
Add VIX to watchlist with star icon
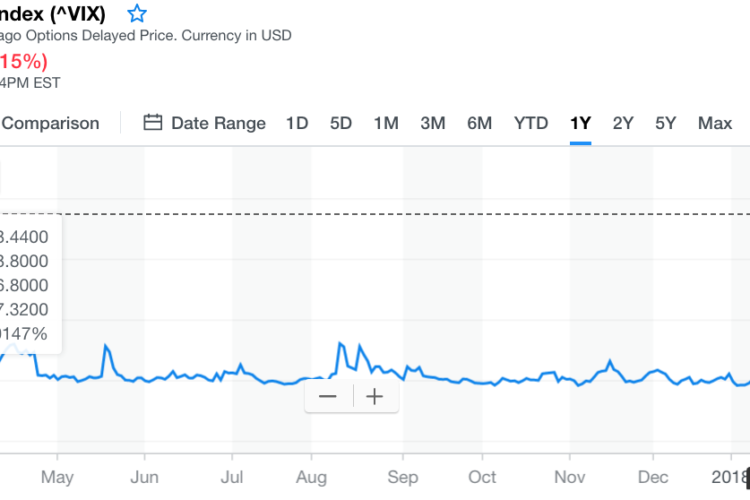[138, 14]
